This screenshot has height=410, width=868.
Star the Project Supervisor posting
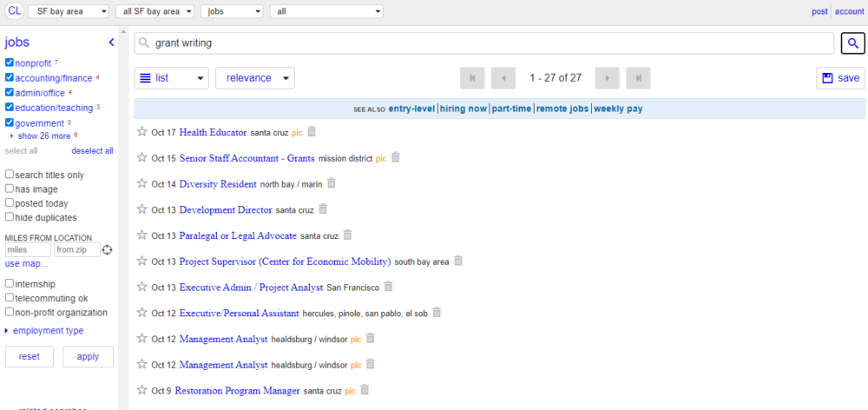[x=142, y=261]
